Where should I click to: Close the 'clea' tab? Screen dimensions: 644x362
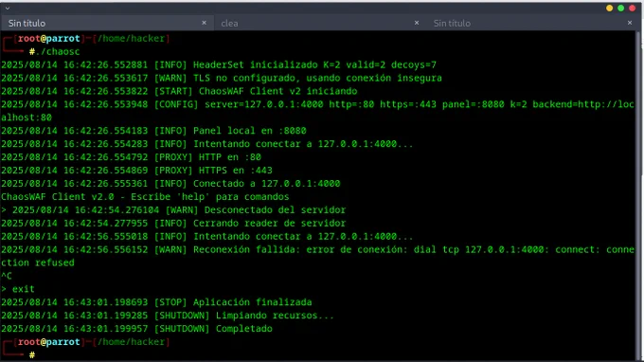(x=417, y=23)
